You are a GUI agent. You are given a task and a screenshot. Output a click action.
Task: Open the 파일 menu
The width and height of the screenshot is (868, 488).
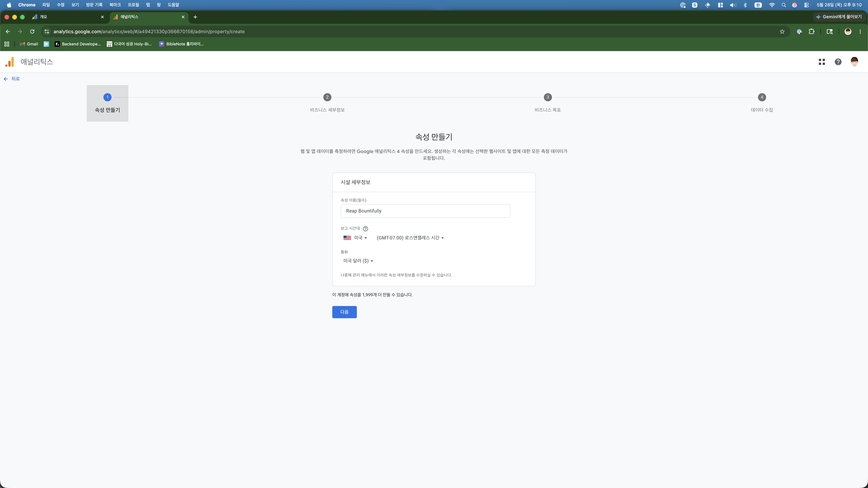46,5
